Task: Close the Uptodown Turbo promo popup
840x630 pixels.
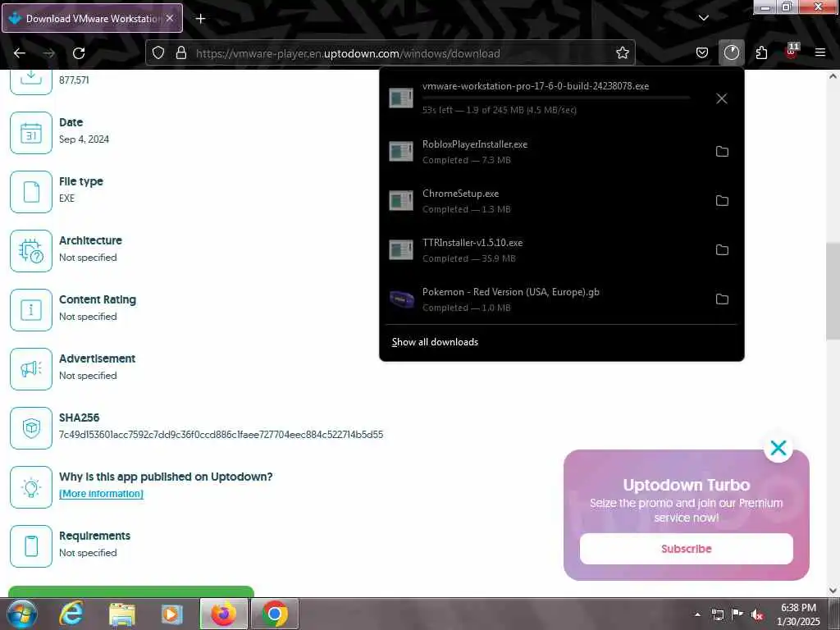Action: (x=778, y=448)
